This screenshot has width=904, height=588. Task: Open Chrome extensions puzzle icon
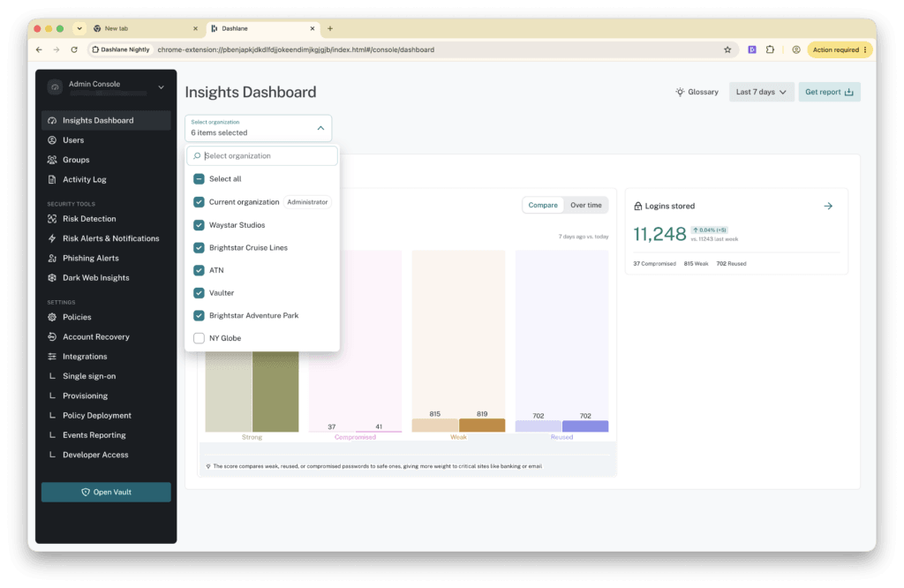(770, 49)
